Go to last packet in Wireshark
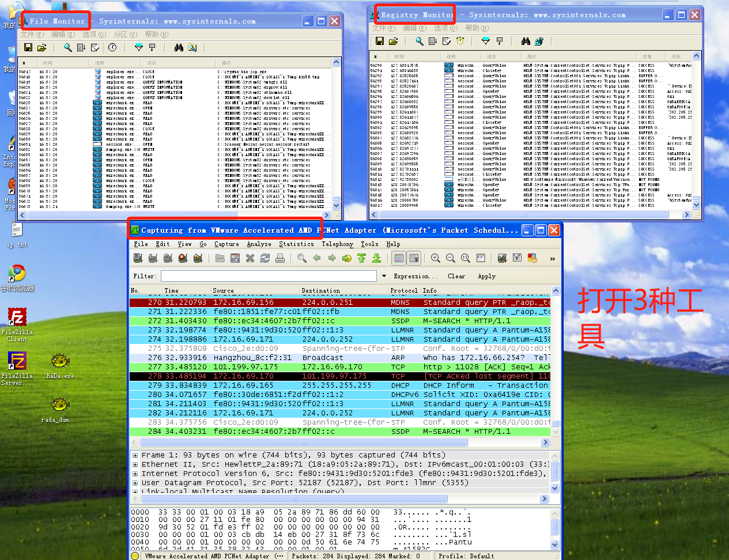This screenshot has height=560, width=729. point(376,258)
